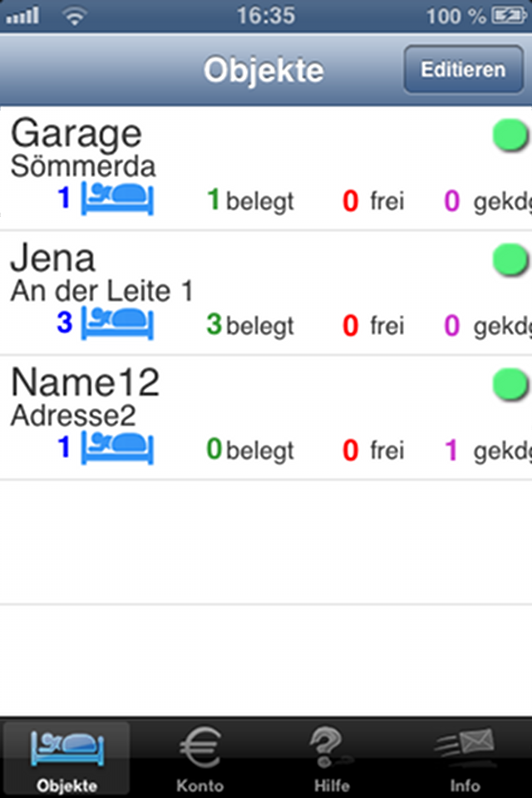Click the green status dot for Jena
This screenshot has height=798, width=532.
[x=510, y=259]
